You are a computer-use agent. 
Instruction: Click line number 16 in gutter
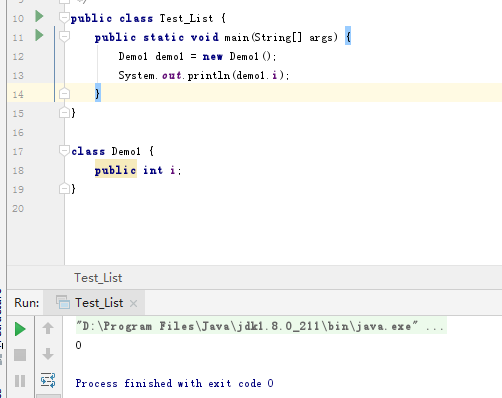point(18,133)
